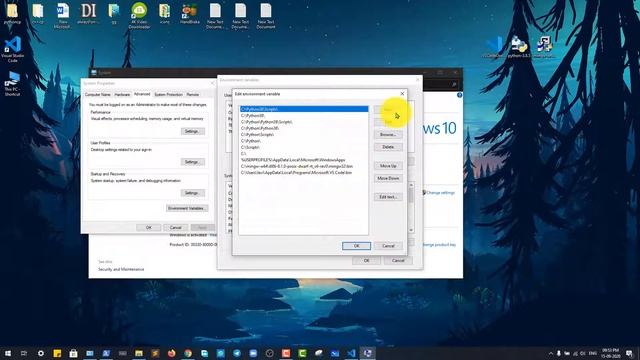Select the C:\Python38\Scripts\ entry
This screenshot has width=640, height=360.
[304, 109]
